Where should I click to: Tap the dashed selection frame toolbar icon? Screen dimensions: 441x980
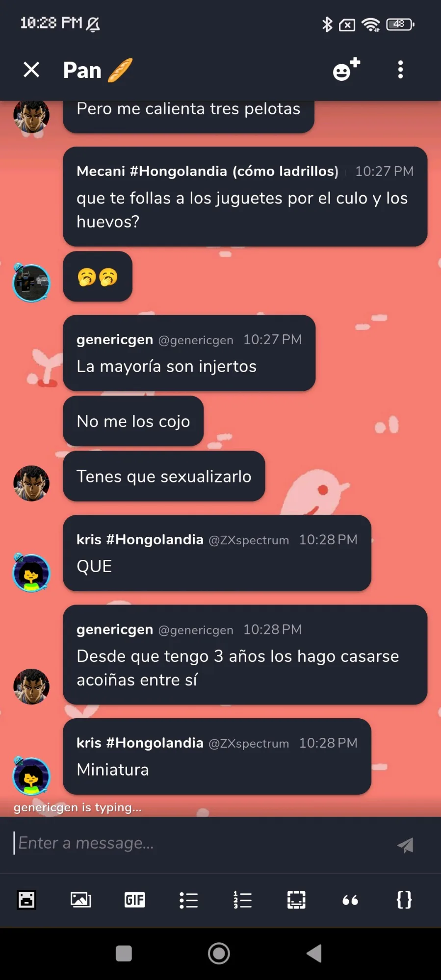[296, 900]
